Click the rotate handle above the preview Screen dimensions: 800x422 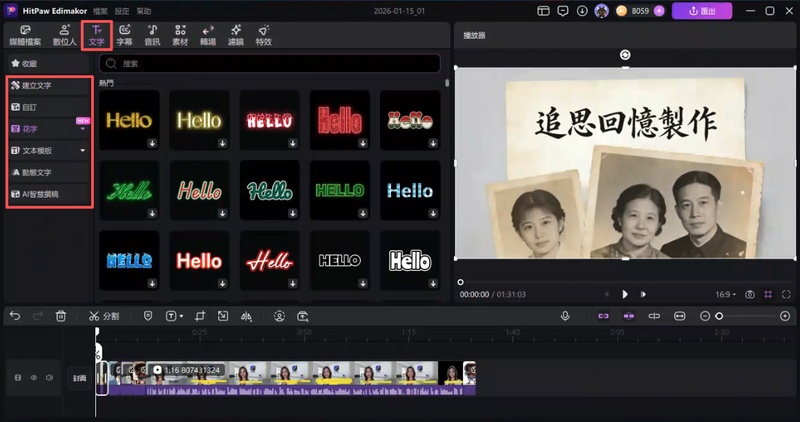point(625,55)
